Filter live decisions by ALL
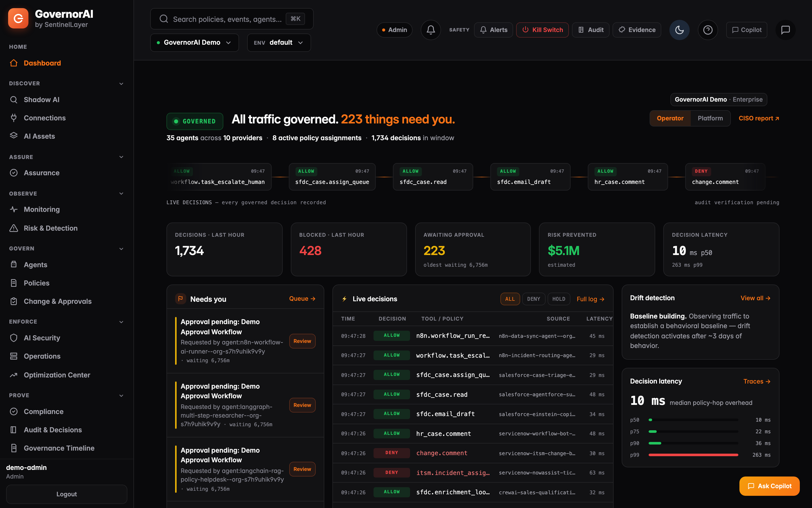The width and height of the screenshot is (812, 508). tap(510, 299)
